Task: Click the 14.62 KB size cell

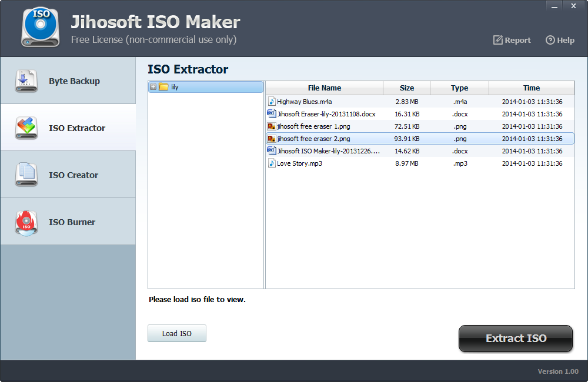Action: (407, 151)
